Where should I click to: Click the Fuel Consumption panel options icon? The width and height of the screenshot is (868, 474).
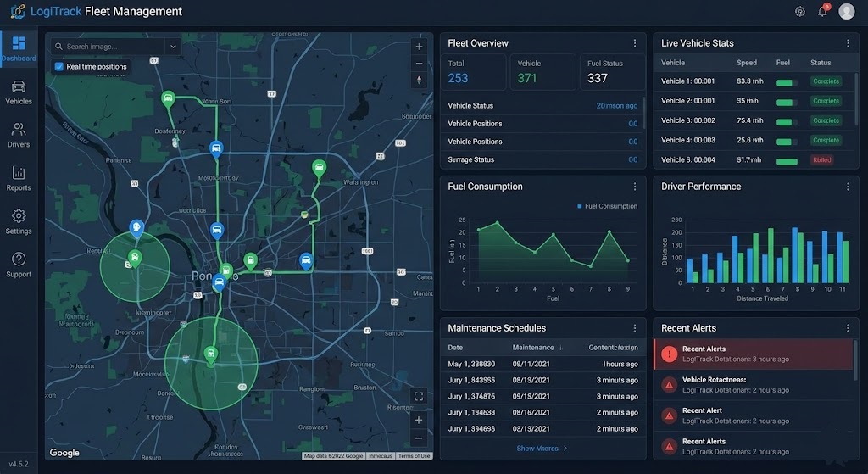(x=634, y=187)
